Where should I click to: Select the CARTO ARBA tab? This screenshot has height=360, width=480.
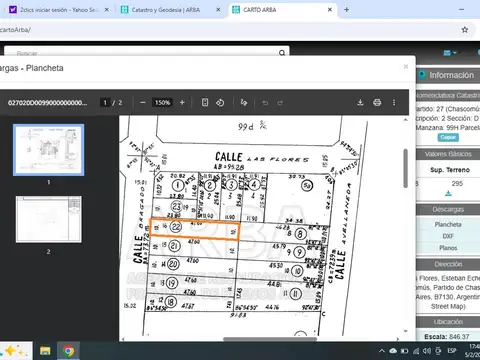[282, 10]
